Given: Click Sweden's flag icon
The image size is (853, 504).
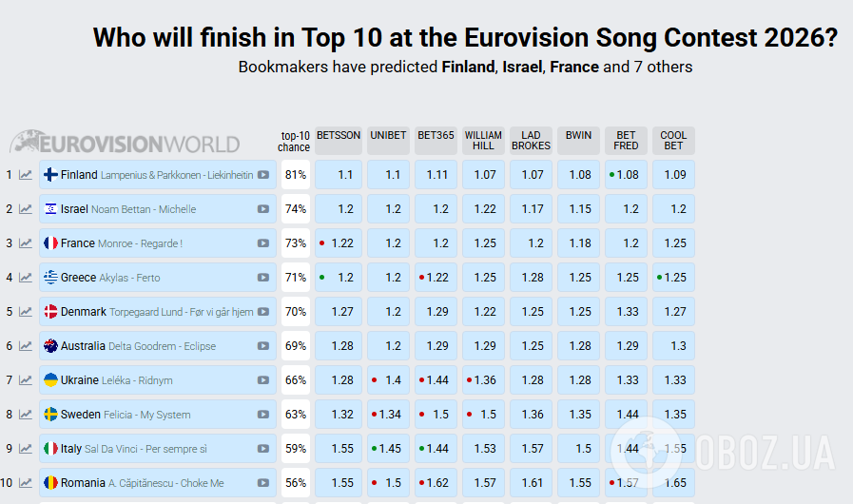Looking at the screenshot, I should coord(50,415).
